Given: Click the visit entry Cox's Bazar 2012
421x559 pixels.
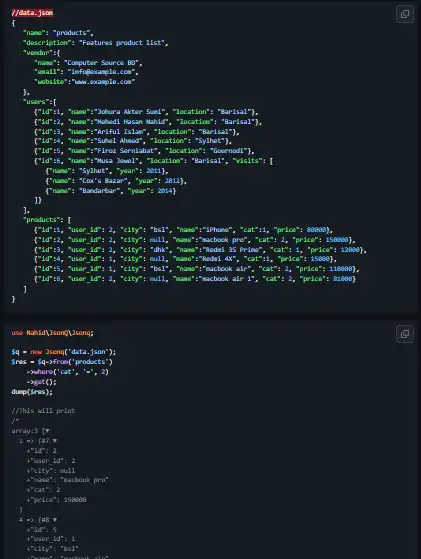Looking at the screenshot, I should tap(116, 181).
